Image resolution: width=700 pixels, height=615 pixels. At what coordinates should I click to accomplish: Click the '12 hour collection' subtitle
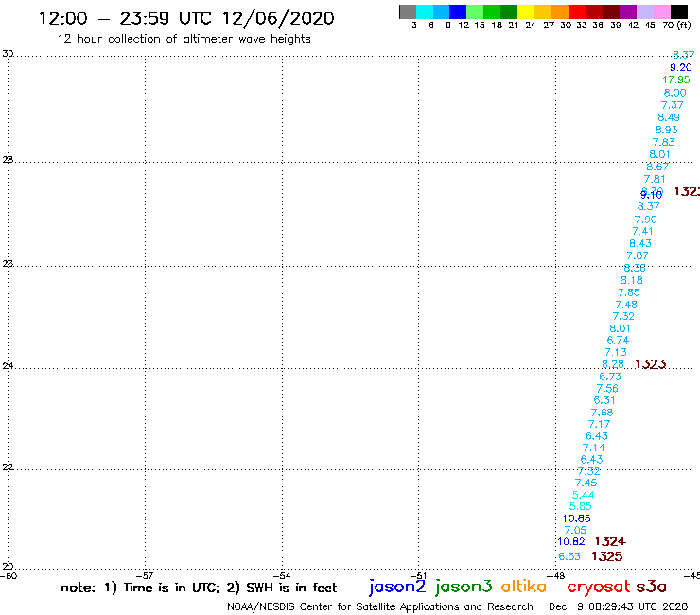pos(184,40)
